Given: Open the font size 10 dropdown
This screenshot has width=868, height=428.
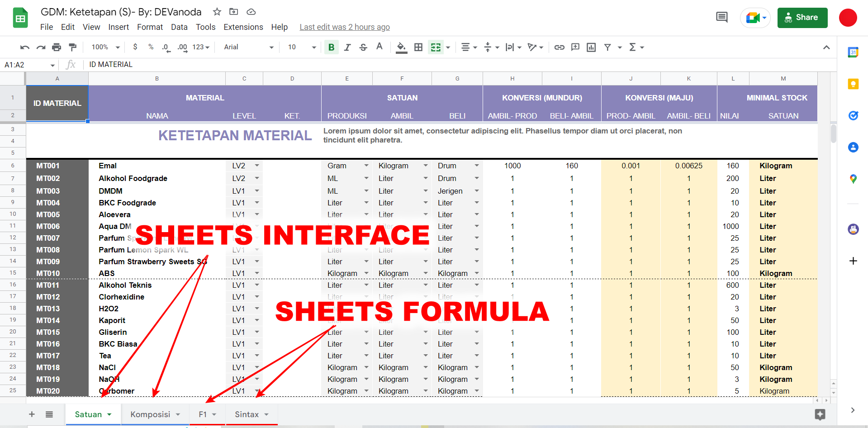Looking at the screenshot, I should click(302, 47).
